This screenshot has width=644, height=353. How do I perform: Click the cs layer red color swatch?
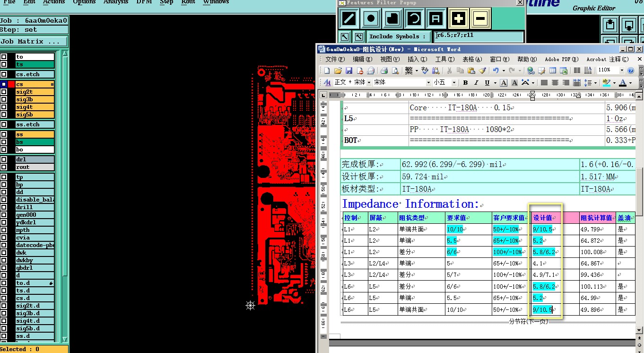[11, 84]
